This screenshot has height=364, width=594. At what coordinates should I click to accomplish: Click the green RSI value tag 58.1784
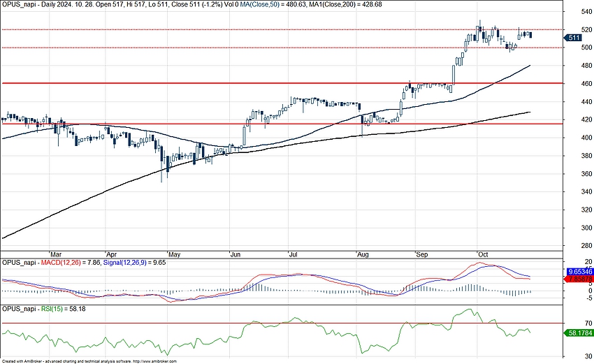[579, 333]
